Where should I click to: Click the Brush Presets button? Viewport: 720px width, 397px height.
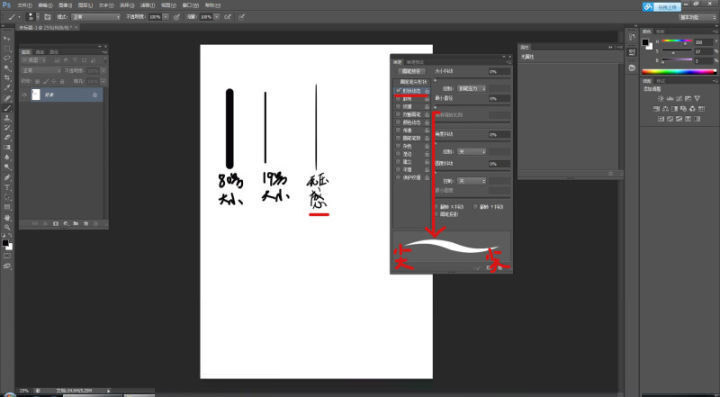[411, 72]
